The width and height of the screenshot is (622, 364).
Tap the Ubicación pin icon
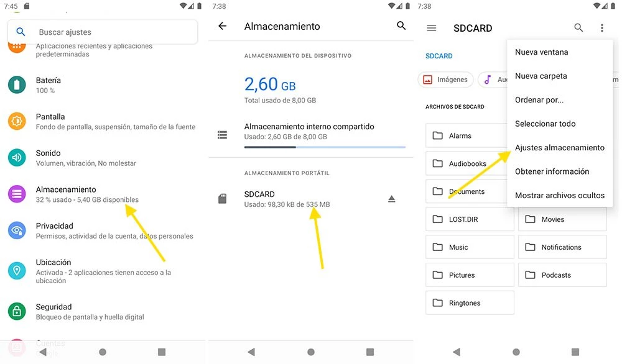tap(17, 271)
